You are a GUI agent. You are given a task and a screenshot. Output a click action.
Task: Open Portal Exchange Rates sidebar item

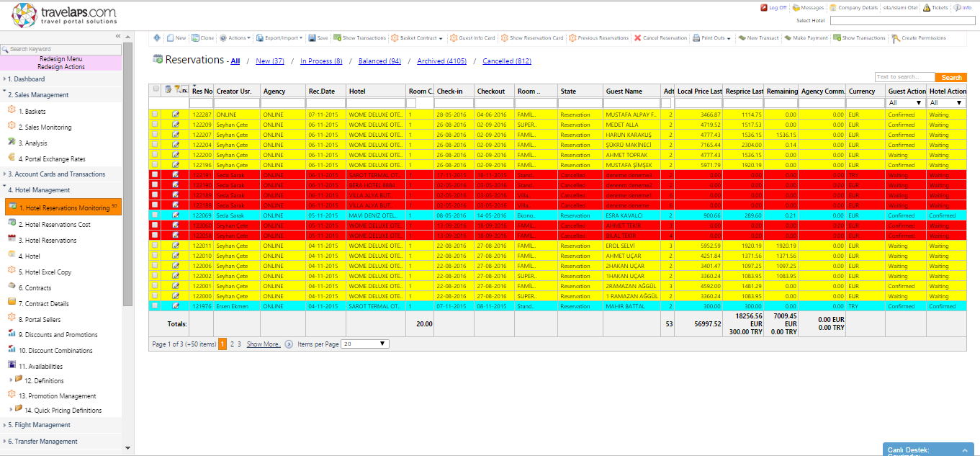pyautogui.click(x=52, y=159)
